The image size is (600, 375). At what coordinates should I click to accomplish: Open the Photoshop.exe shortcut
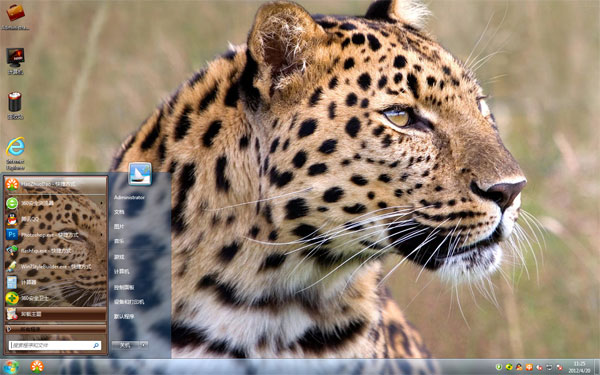[55, 235]
